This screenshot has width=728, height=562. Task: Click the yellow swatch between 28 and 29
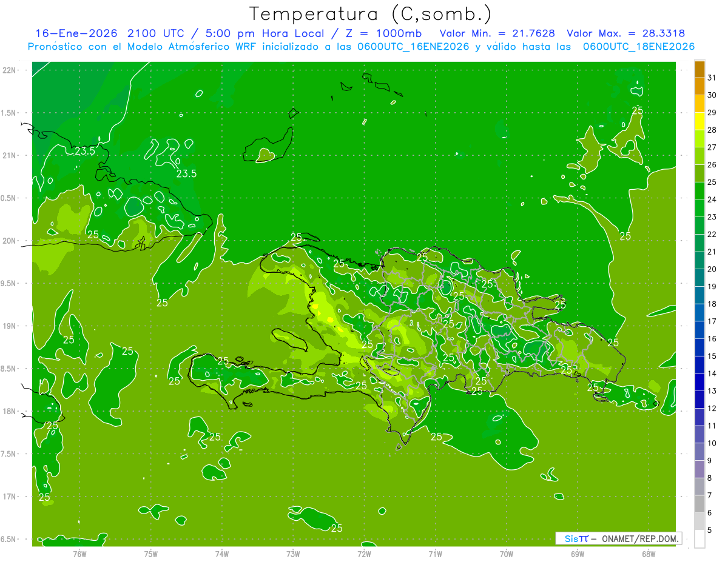coord(699,121)
